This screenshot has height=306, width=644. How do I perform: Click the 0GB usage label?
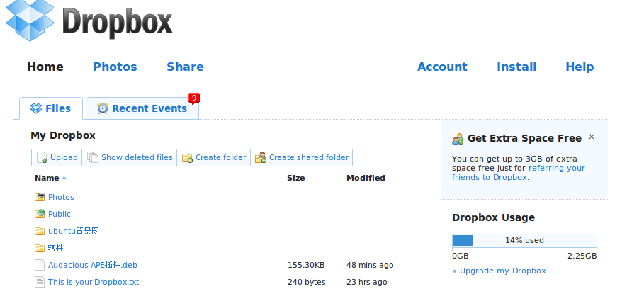pos(460,256)
